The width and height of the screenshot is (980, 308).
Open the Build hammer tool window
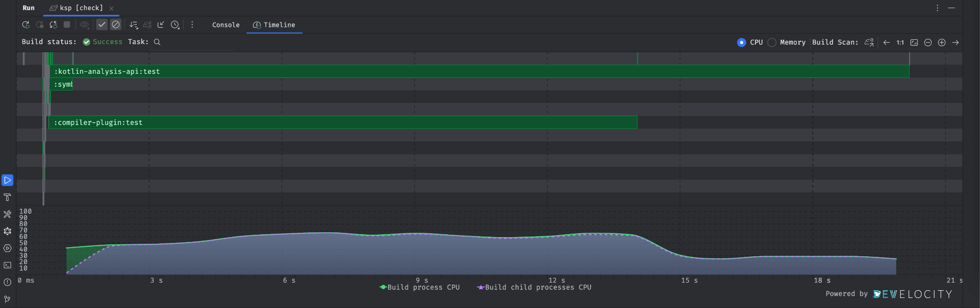point(8,197)
